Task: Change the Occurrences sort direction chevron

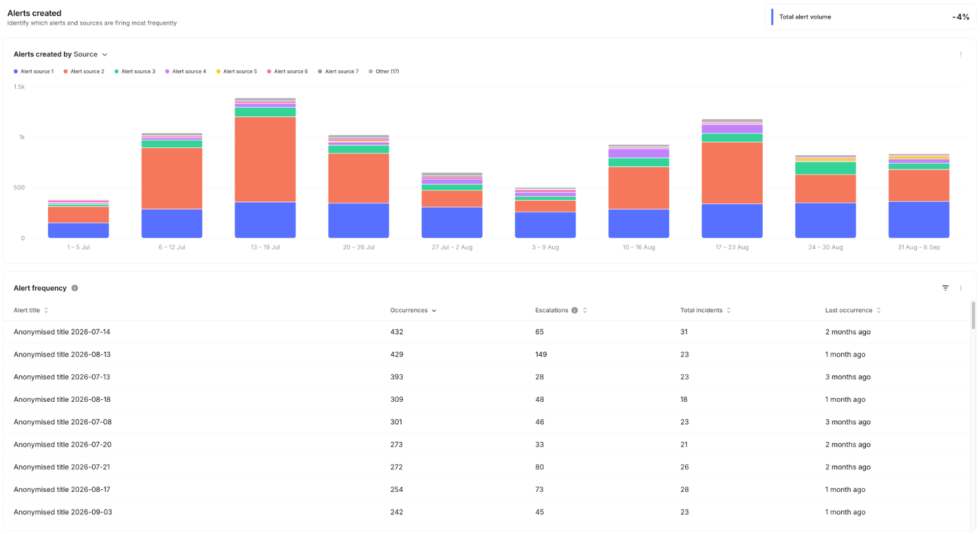Action: [x=434, y=310]
